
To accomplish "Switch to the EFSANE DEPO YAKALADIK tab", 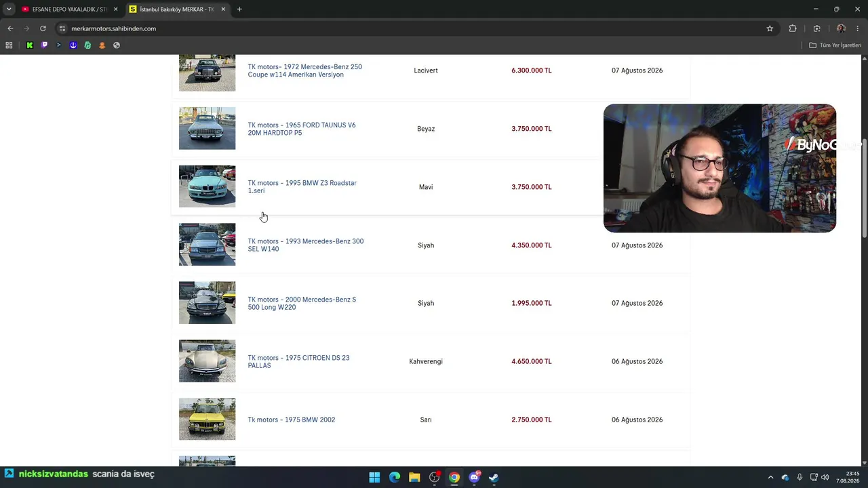I will point(69,9).
